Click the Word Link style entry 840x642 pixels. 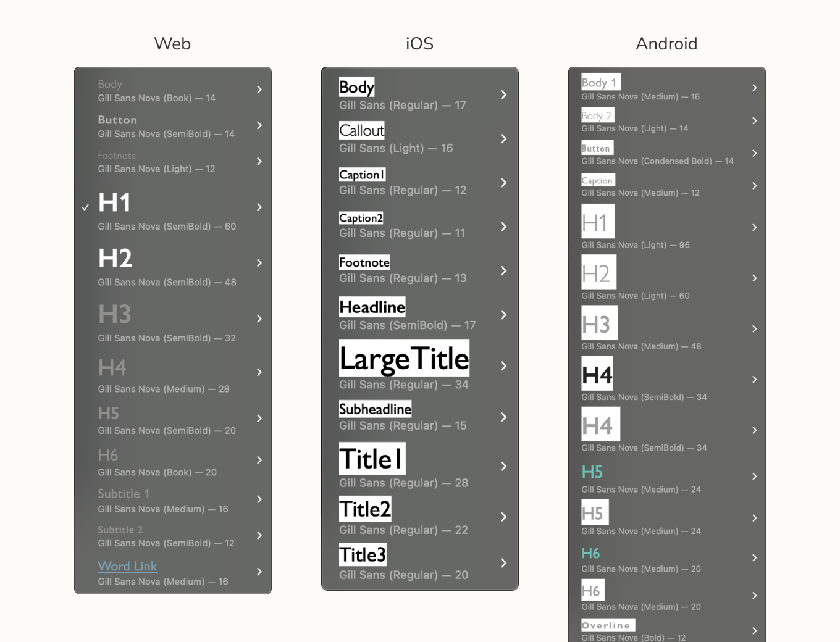click(173, 573)
